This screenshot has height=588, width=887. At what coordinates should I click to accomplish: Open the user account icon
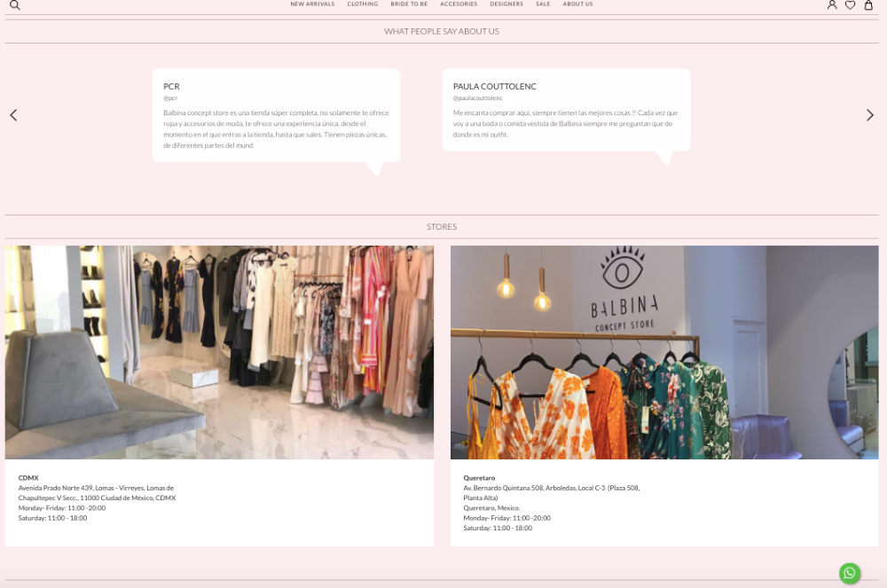[x=832, y=4]
